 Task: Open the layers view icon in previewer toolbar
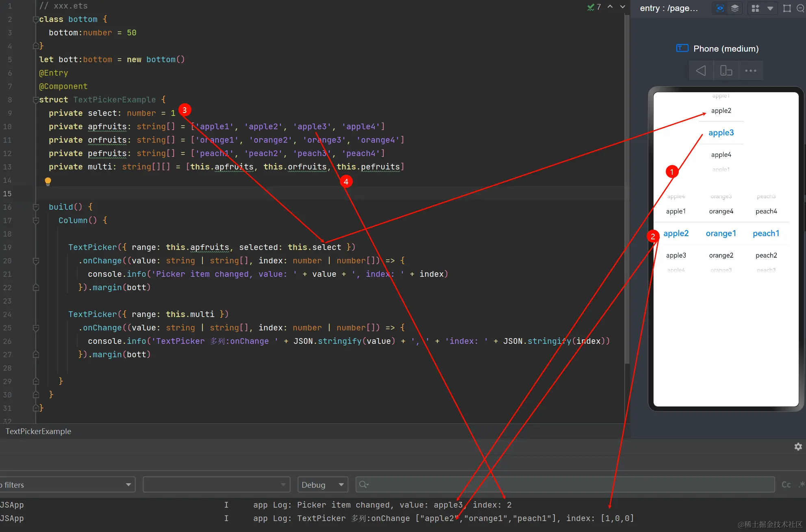click(x=734, y=8)
